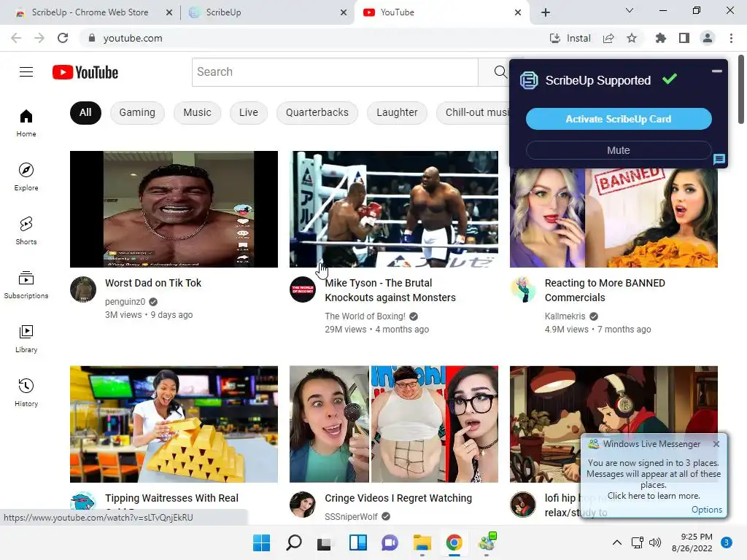747x560 pixels.
Task: Expand the tab search dropdown arrow
Action: click(630, 10)
